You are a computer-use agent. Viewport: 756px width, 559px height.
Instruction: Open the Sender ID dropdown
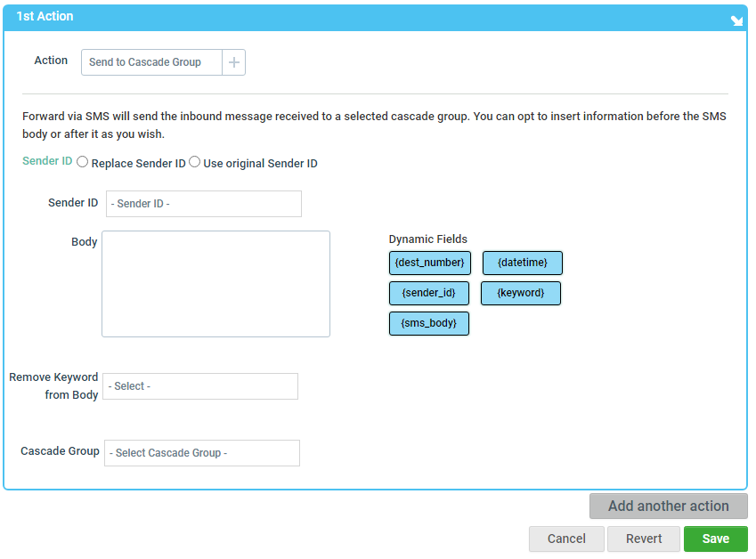pos(204,204)
